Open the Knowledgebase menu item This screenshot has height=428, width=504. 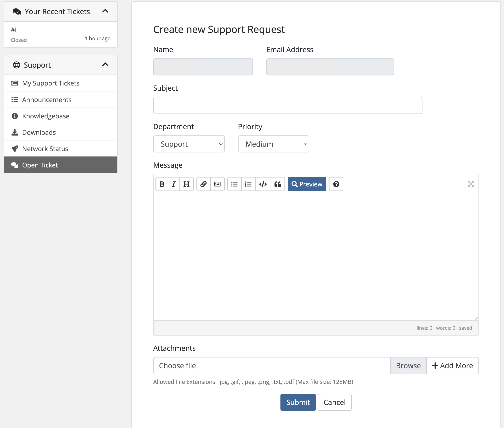[46, 116]
